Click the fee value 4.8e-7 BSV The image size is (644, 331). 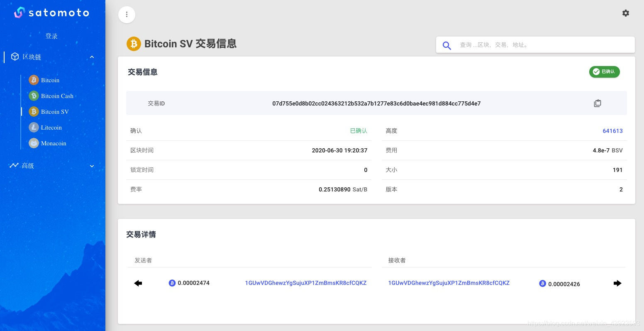pyautogui.click(x=607, y=150)
